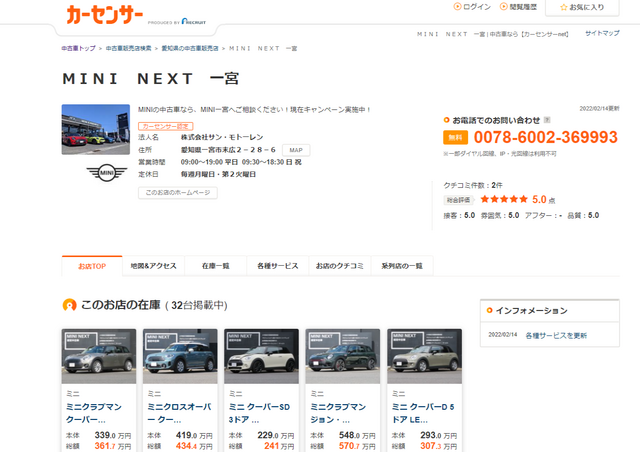Click the カーセンサー logo
Image resolution: width=640 pixels, height=452 pixels.
tap(104, 15)
